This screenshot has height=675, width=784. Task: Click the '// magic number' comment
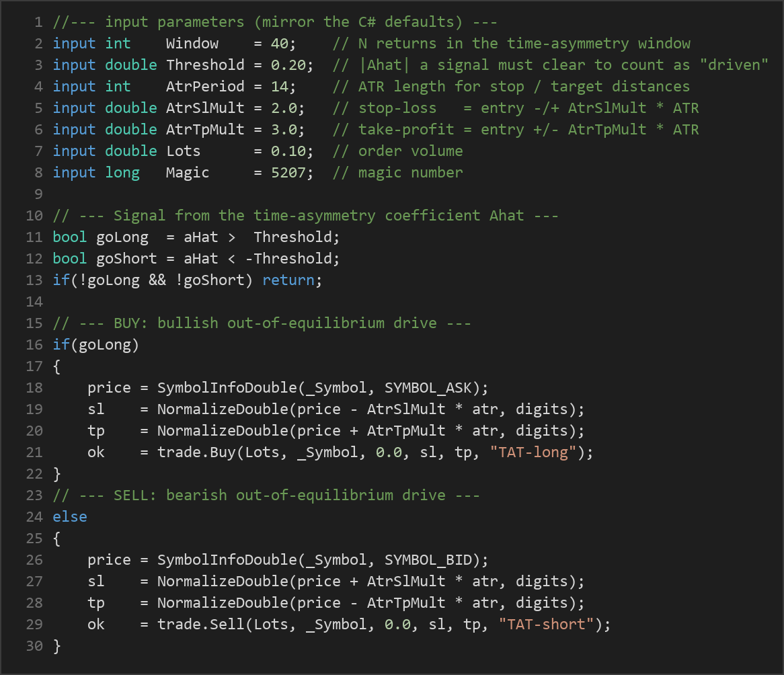click(397, 173)
